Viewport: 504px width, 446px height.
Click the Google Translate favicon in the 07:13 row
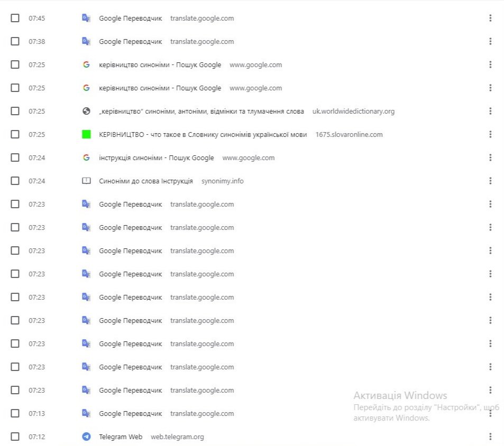(x=86, y=413)
